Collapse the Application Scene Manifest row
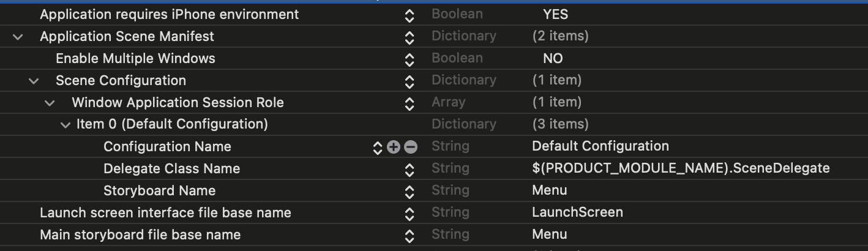 pos(18,37)
